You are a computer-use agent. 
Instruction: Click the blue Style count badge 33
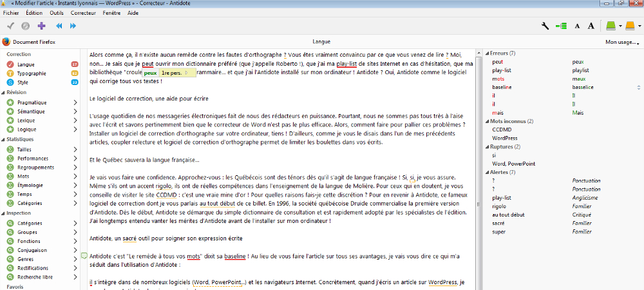[x=75, y=82]
